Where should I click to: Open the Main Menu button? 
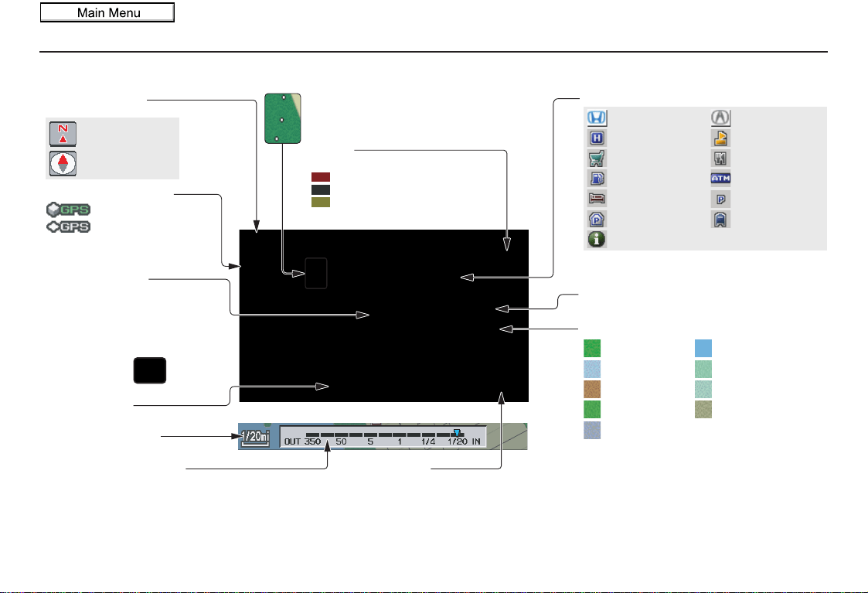click(x=107, y=12)
